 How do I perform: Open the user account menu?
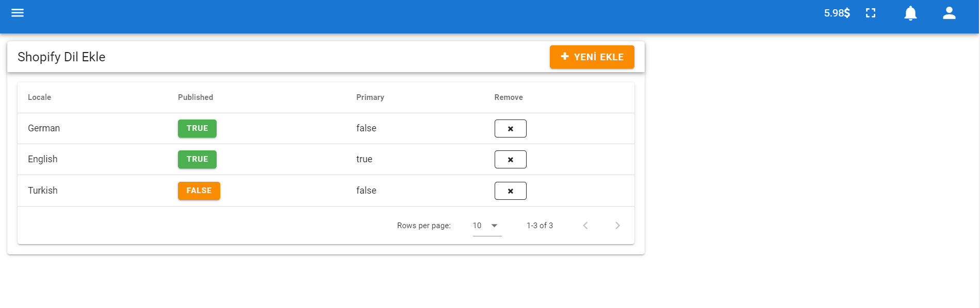coord(949,13)
